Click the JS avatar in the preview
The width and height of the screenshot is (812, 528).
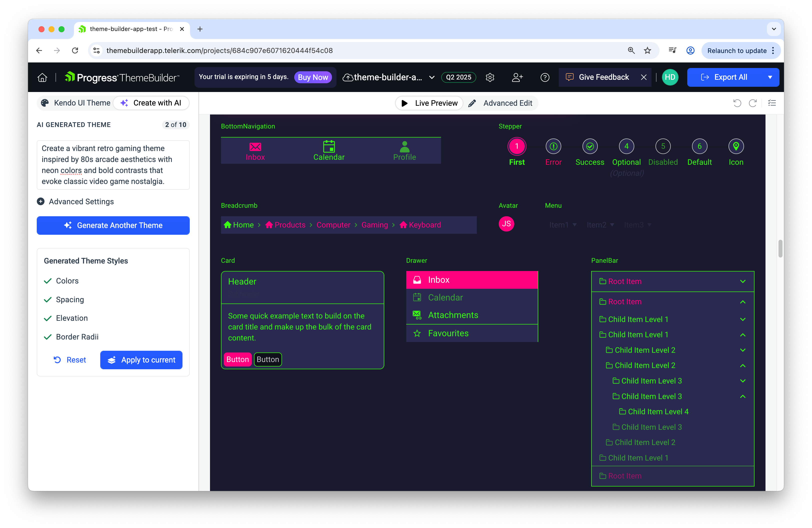(506, 224)
